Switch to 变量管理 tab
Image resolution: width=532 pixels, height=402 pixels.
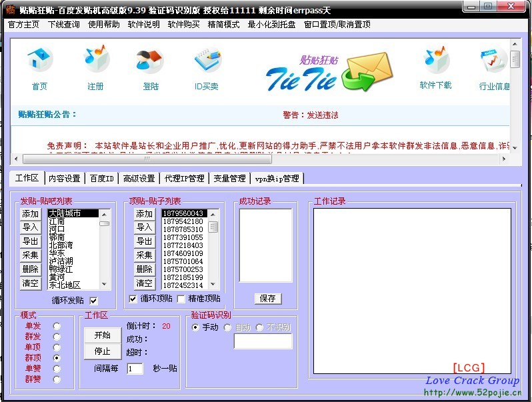pos(230,179)
